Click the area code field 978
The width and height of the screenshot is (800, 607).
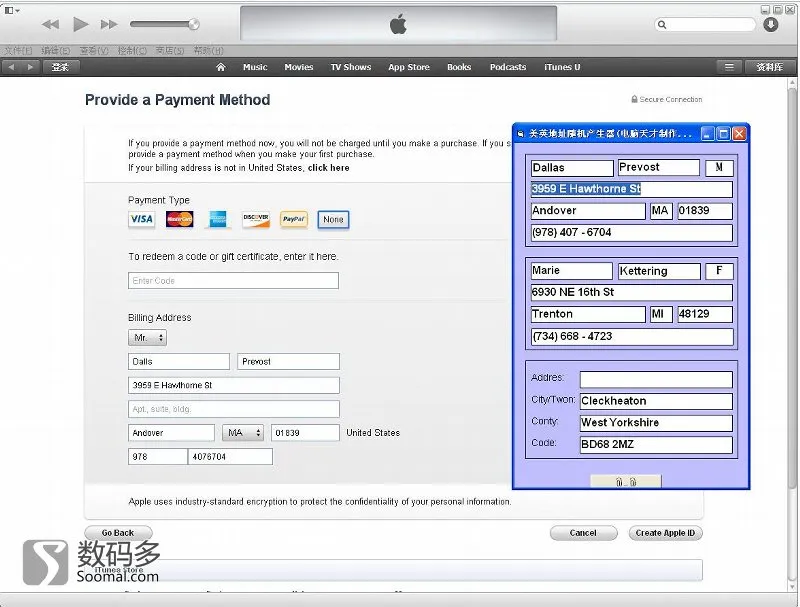coord(158,457)
